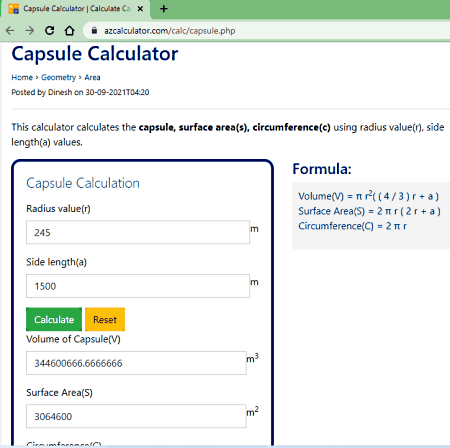Open the Geometry breadcrumb link
The width and height of the screenshot is (450, 448).
tap(59, 77)
